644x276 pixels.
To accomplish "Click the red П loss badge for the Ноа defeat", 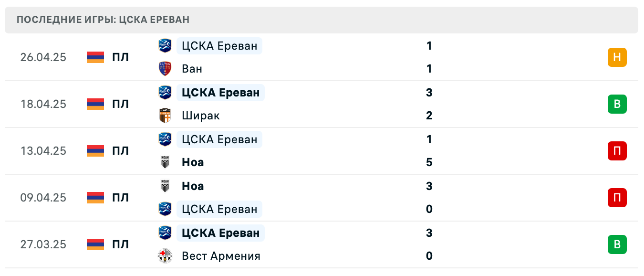I will click(618, 151).
